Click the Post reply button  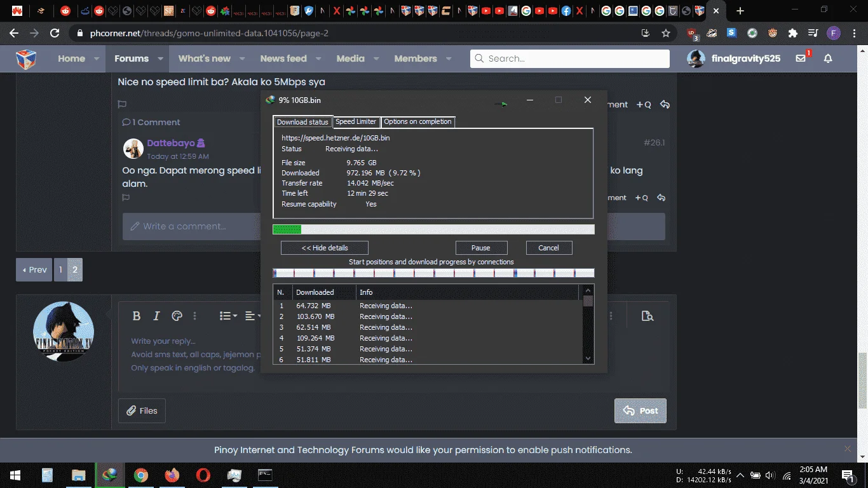641,410
